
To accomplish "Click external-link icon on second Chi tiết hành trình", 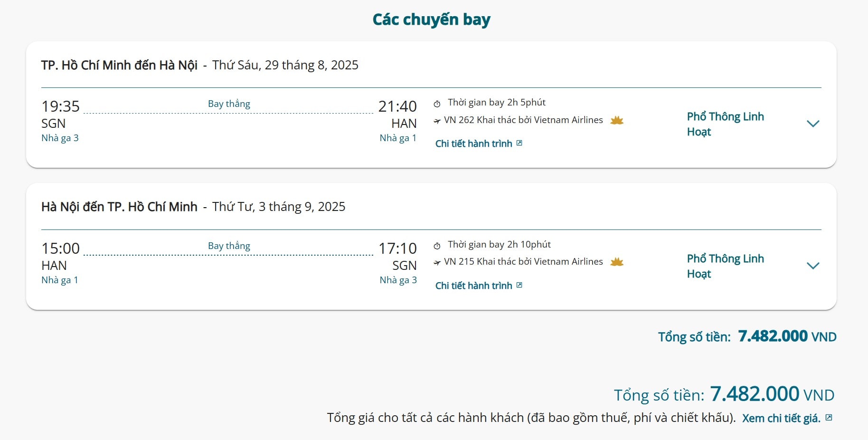I will 519,285.
